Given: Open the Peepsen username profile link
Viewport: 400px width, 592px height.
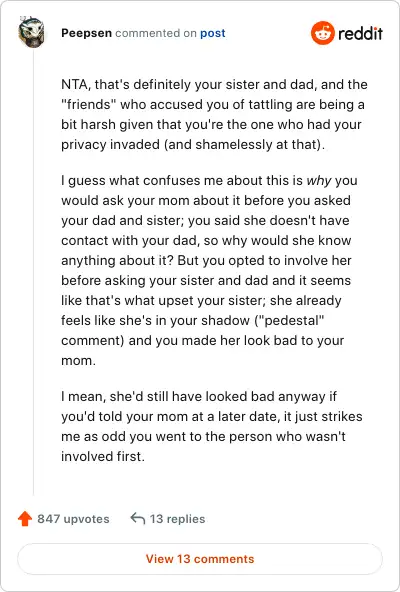Looking at the screenshot, I should [86, 33].
